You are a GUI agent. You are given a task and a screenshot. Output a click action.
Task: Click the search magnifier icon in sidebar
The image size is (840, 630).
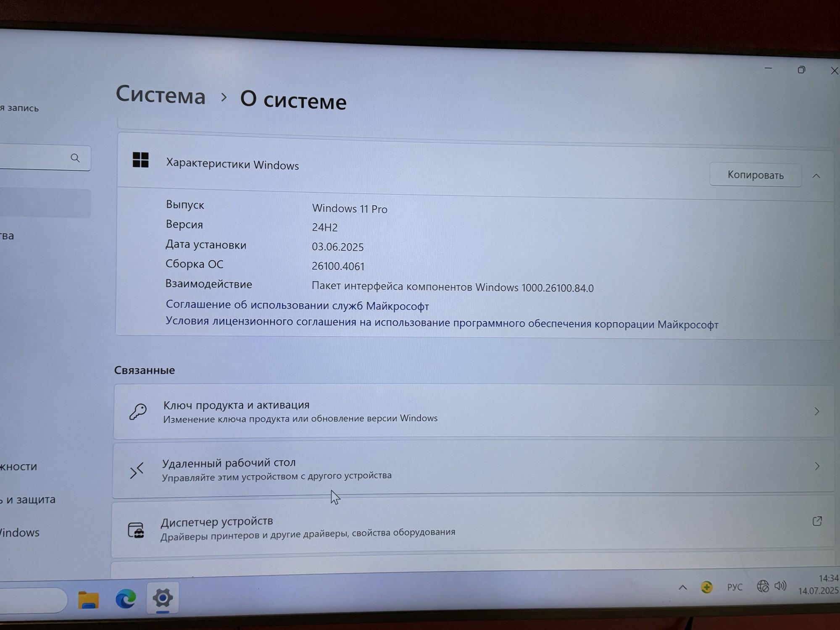point(75,158)
